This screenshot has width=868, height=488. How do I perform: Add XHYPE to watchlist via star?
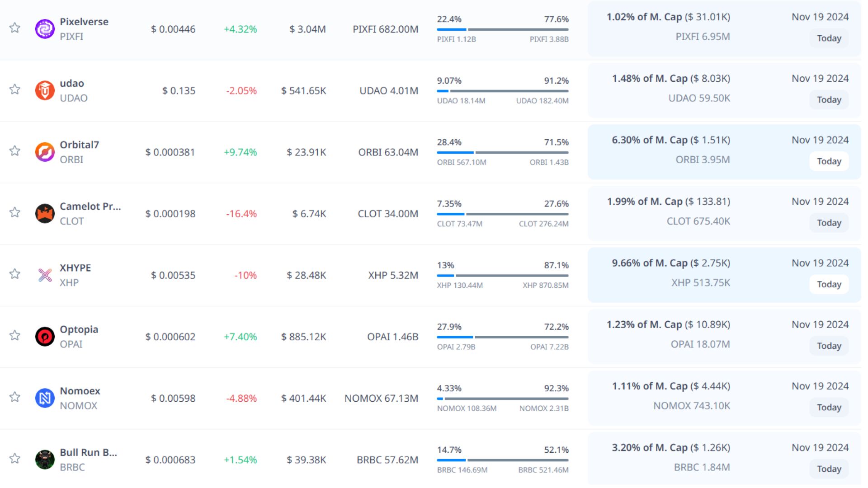coord(15,274)
